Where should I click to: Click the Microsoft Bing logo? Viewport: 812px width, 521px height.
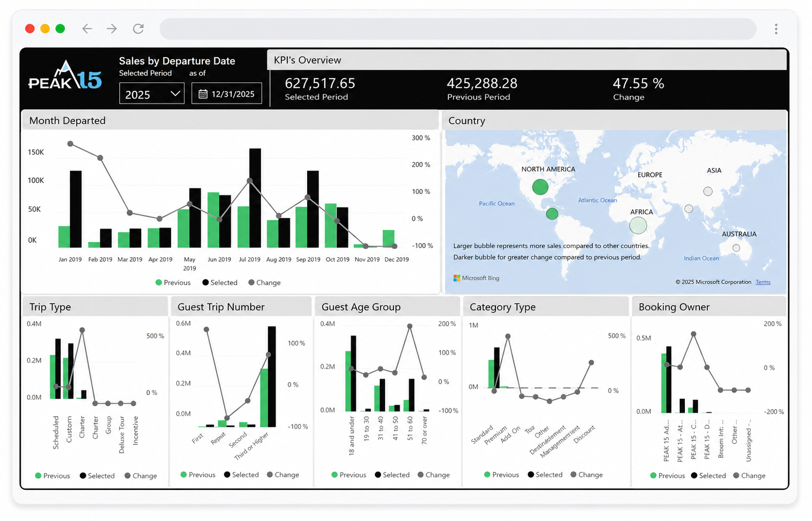pyautogui.click(x=476, y=278)
